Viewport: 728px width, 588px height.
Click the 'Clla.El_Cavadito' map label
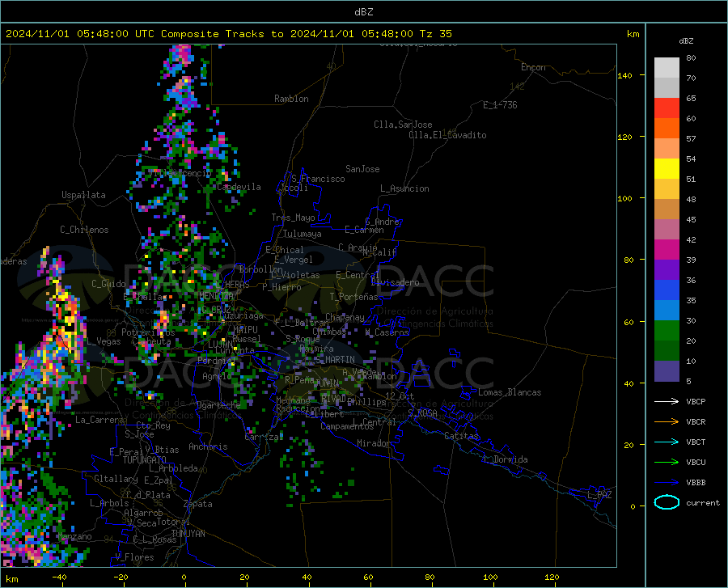[x=447, y=135]
